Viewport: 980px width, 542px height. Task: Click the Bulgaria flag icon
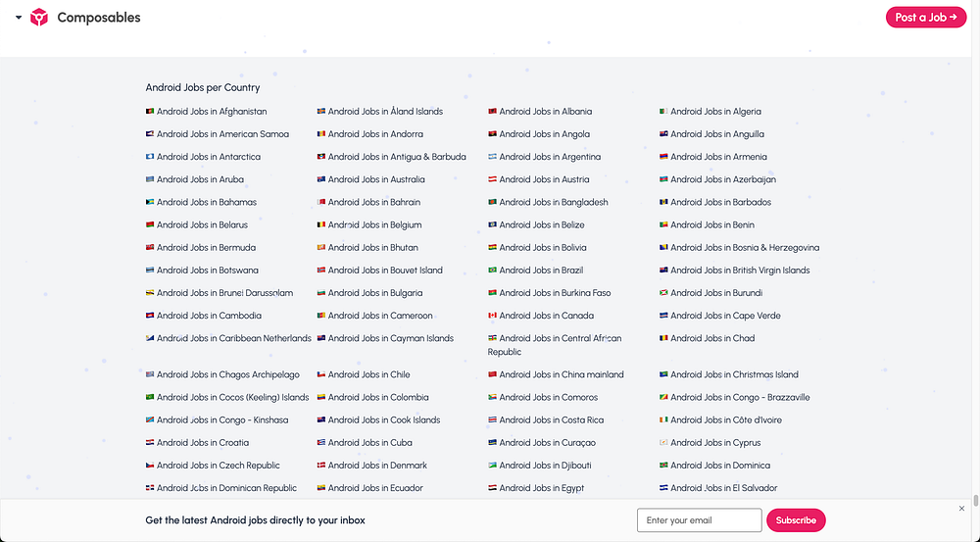321,293
